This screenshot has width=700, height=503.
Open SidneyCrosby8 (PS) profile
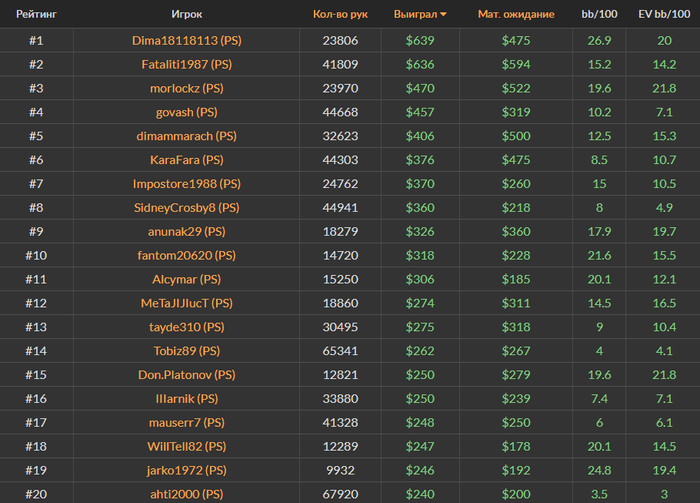pyautogui.click(x=187, y=208)
